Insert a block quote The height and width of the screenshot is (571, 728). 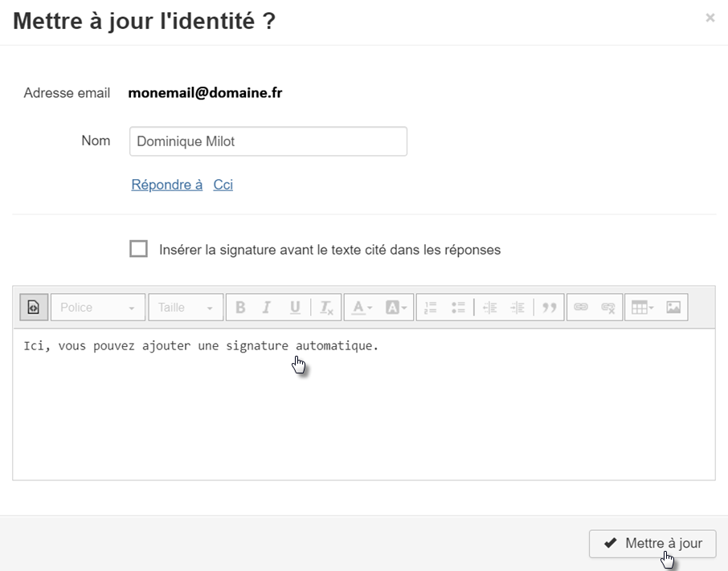click(550, 308)
